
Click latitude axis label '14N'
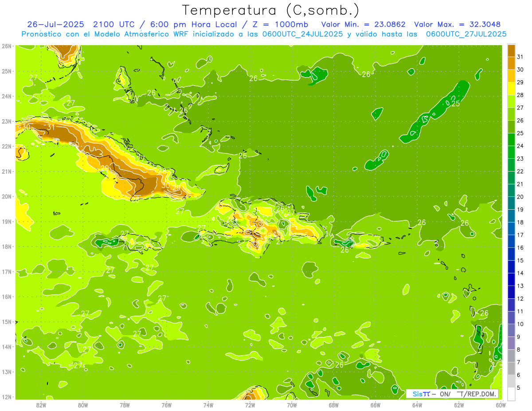pyautogui.click(x=7, y=347)
